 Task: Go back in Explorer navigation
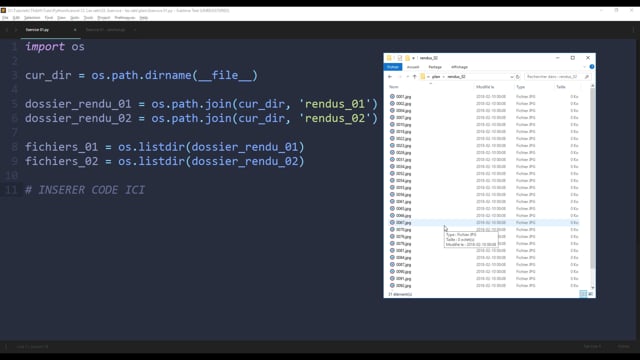(390, 77)
